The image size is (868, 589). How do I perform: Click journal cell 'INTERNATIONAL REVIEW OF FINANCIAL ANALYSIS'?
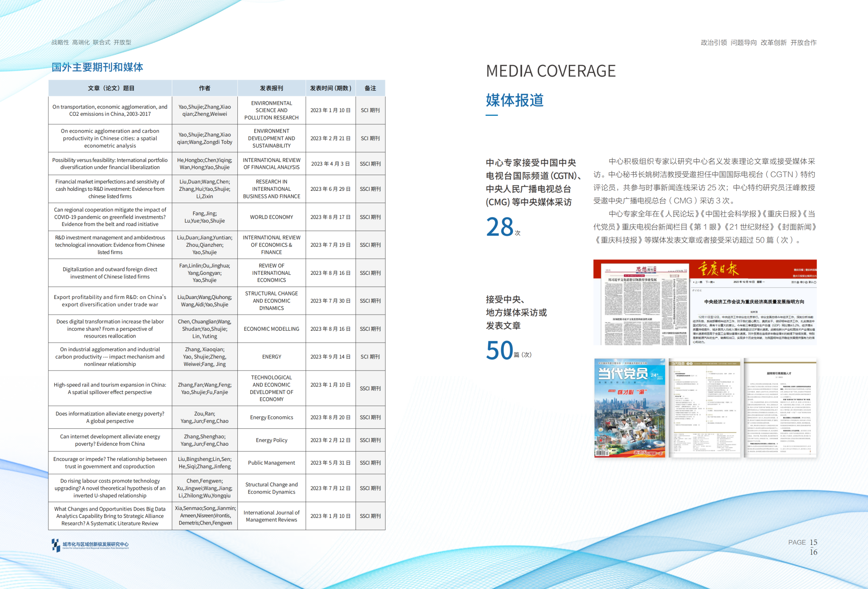271,164
